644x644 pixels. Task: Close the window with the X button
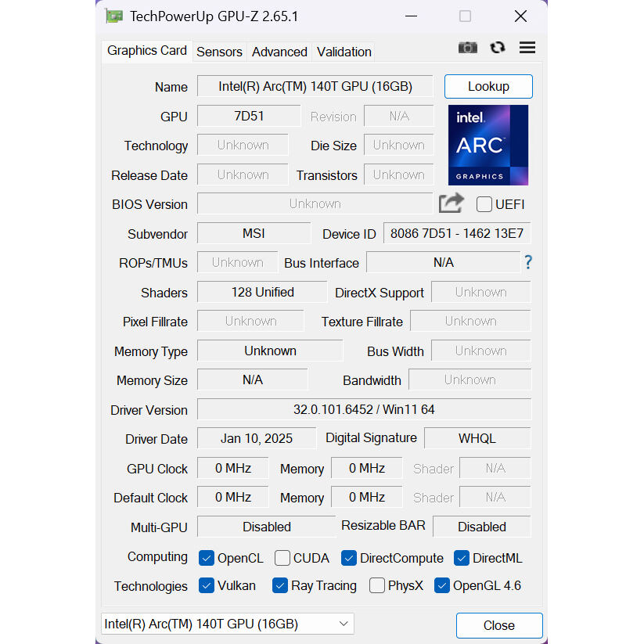(521, 16)
